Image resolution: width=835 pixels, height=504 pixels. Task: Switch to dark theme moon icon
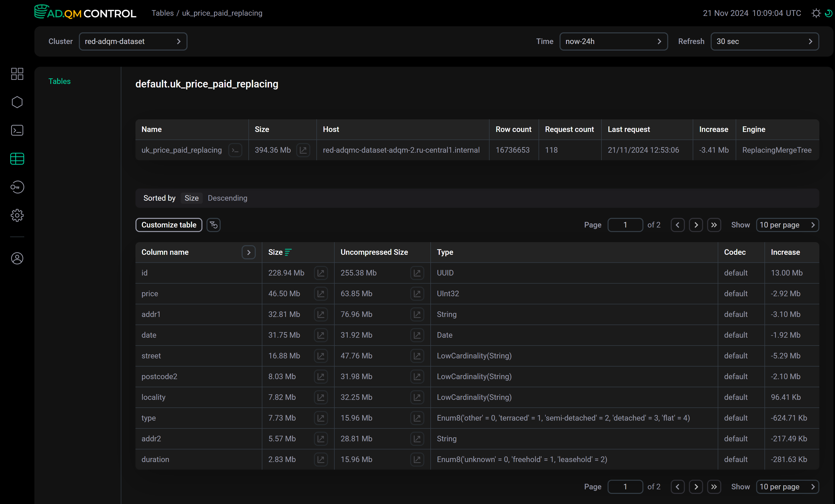pos(828,13)
